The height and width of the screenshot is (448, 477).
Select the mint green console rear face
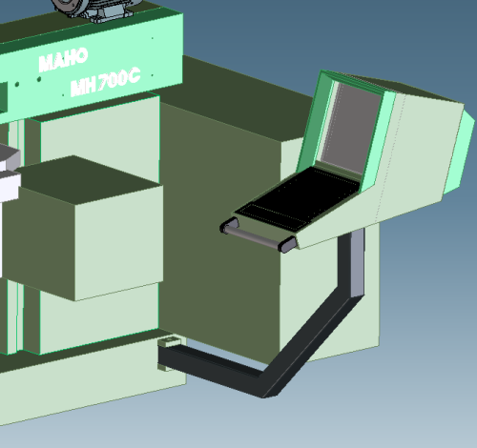pos(460,153)
